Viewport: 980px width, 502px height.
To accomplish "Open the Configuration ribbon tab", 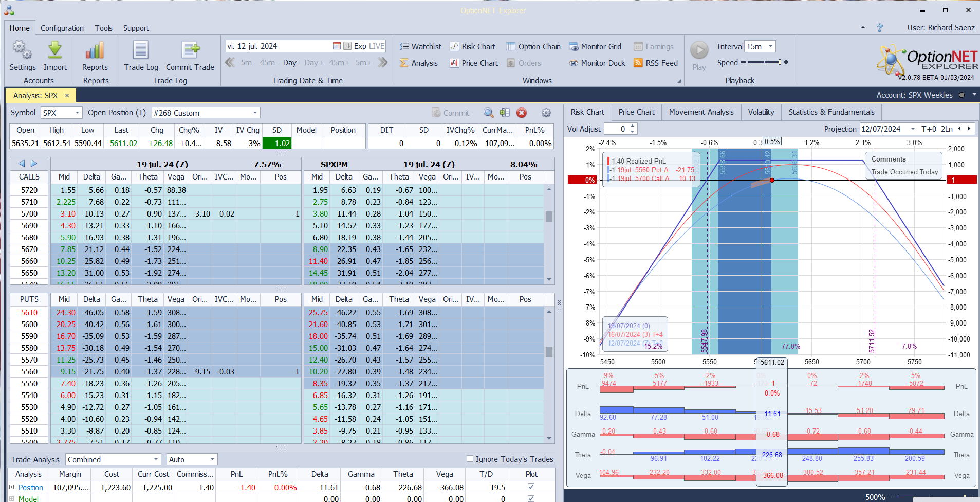I will (x=62, y=28).
